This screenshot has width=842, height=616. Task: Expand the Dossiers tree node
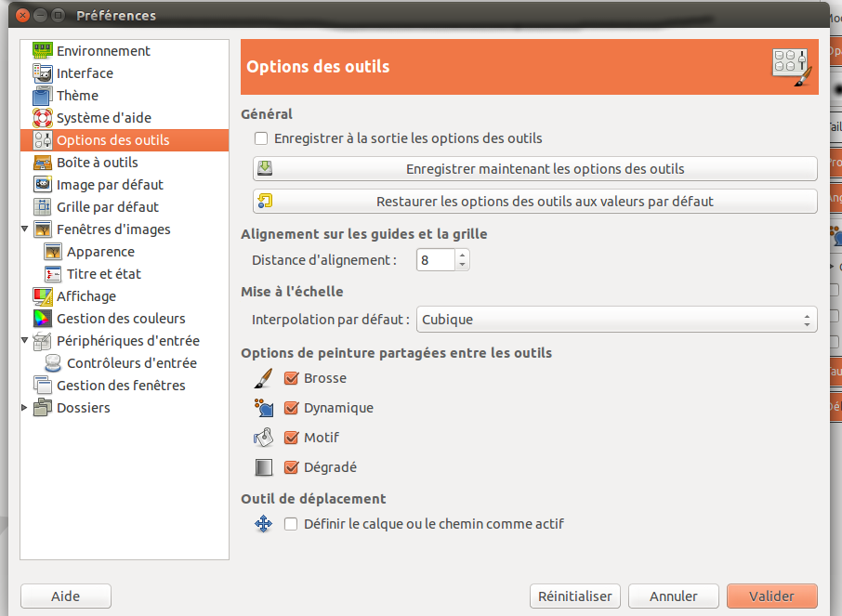pos(24,408)
